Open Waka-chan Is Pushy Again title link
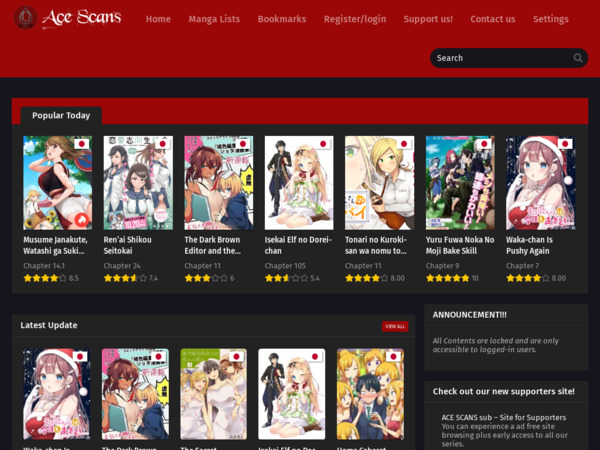Viewport: 600px width, 450px height. pos(529,245)
